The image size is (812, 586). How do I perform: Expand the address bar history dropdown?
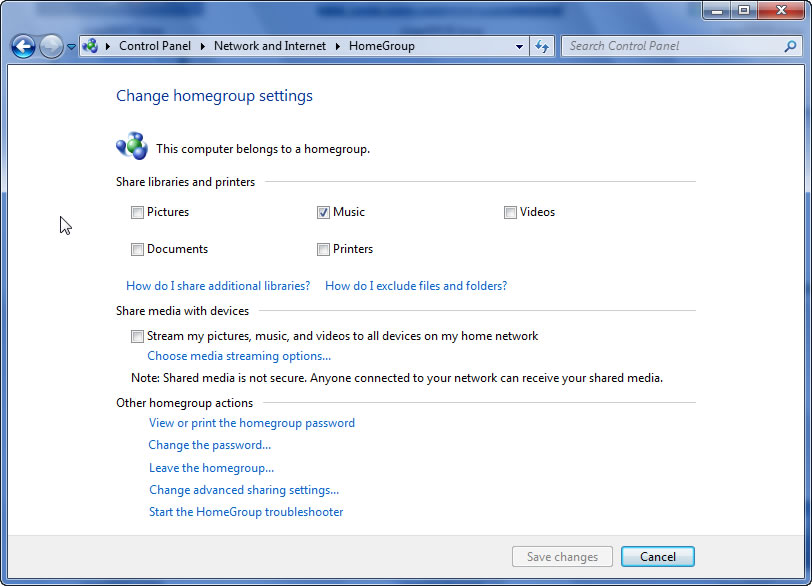tap(519, 46)
